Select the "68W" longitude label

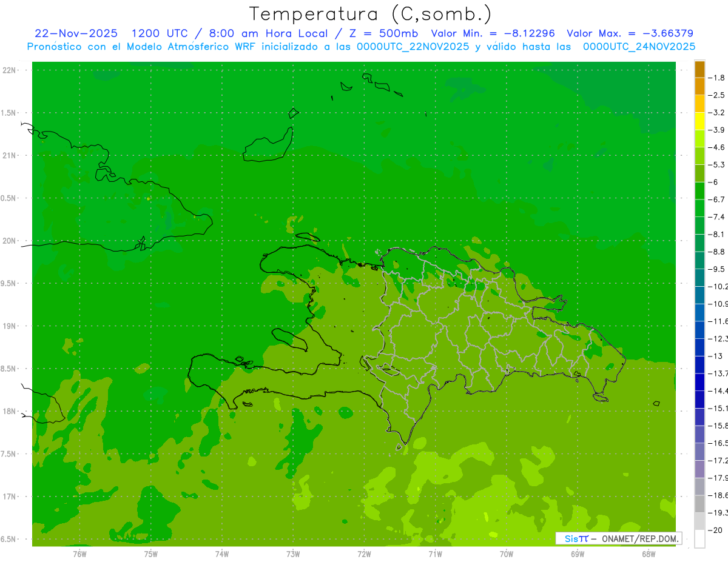[x=648, y=554]
